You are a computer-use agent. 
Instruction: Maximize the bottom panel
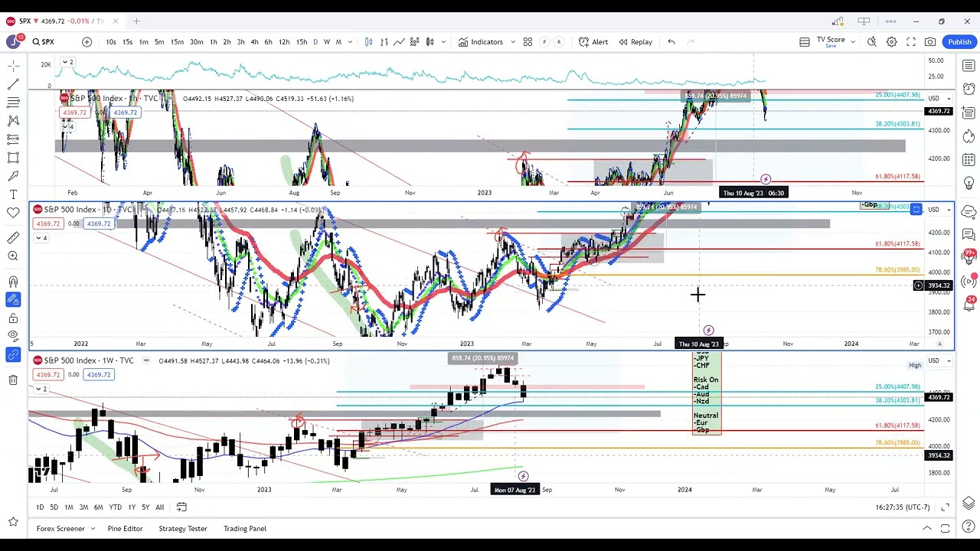[x=946, y=529]
